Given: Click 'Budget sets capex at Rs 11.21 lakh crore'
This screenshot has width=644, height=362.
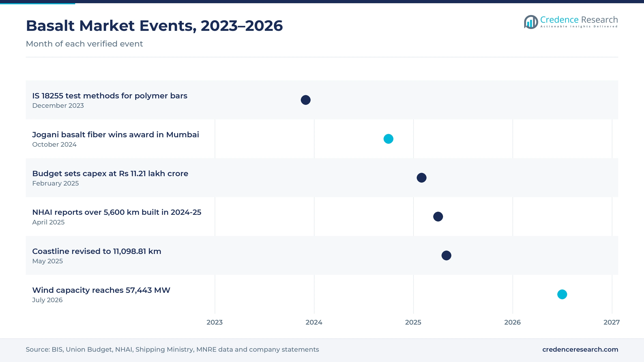Looking at the screenshot, I should (110, 173).
